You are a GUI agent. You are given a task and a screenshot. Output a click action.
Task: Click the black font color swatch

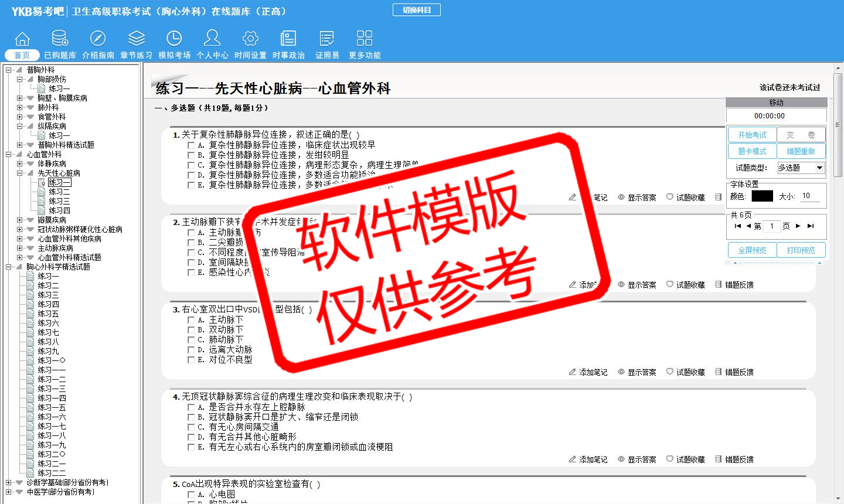click(x=762, y=196)
